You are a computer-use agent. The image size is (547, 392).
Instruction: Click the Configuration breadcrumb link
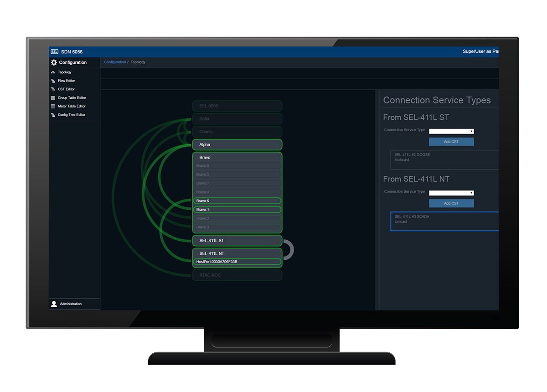click(x=115, y=62)
